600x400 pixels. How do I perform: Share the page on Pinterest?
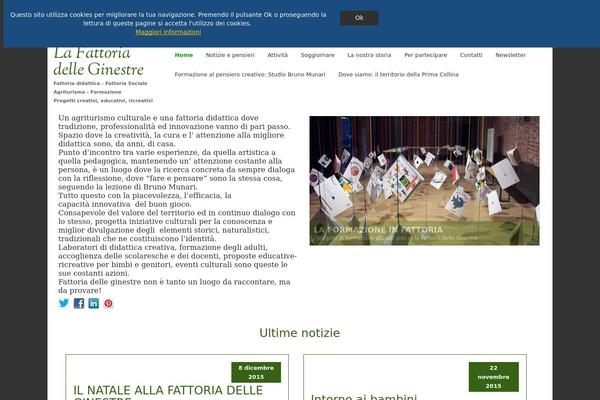click(108, 303)
